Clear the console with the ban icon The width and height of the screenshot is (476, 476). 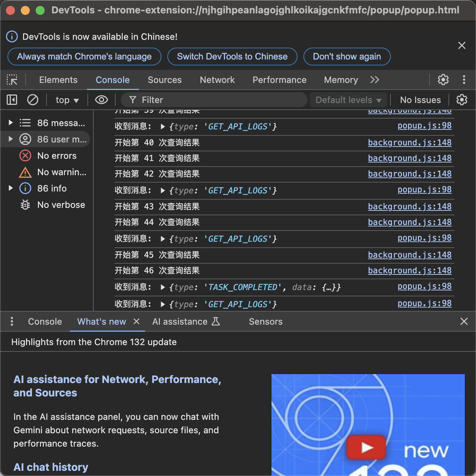pyautogui.click(x=33, y=100)
